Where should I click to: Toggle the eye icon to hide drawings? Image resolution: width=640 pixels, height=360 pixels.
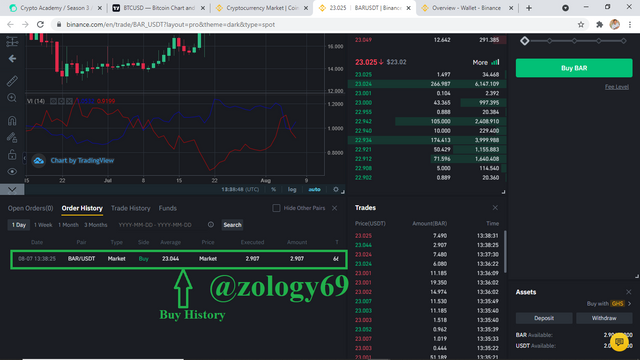[x=12, y=171]
